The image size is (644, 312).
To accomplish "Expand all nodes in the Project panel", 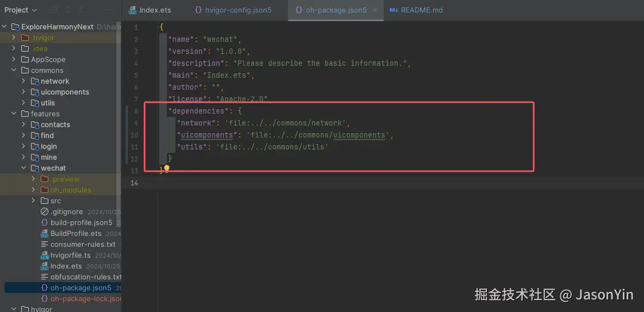I will pyautogui.click(x=67, y=10).
